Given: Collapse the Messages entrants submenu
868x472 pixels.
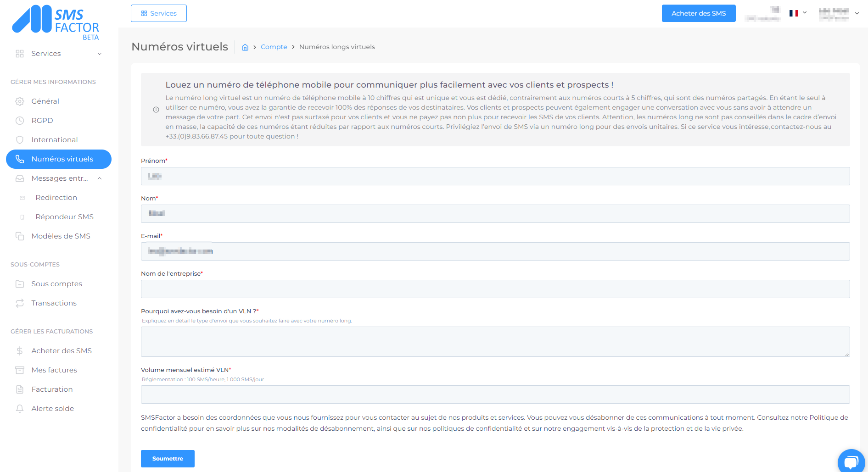Looking at the screenshot, I should pos(100,178).
